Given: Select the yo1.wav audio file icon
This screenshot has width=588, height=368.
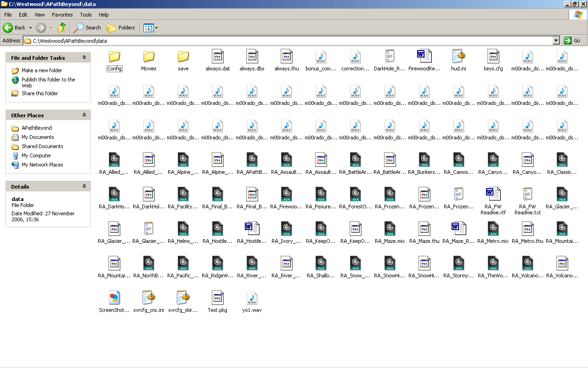Looking at the screenshot, I should (252, 298).
